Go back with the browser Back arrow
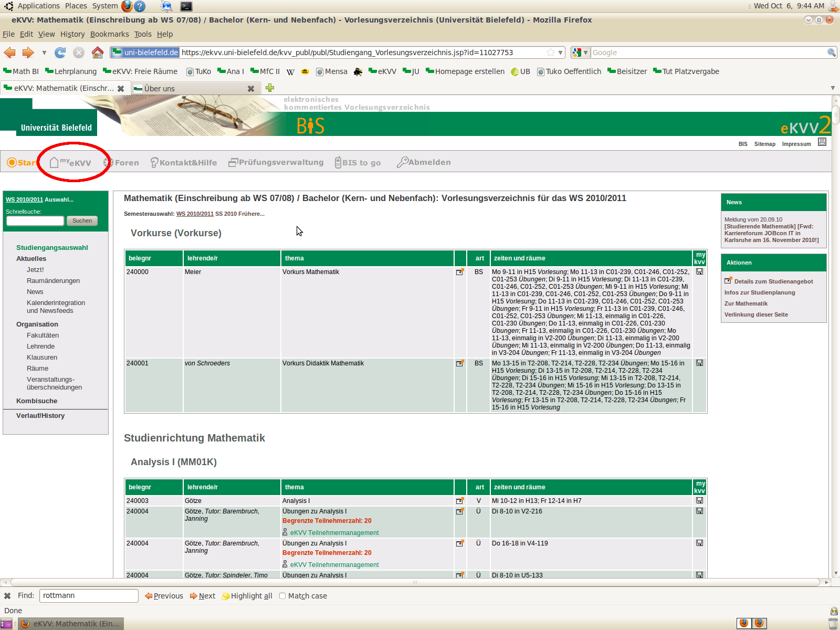This screenshot has height=630, width=840. click(10, 52)
